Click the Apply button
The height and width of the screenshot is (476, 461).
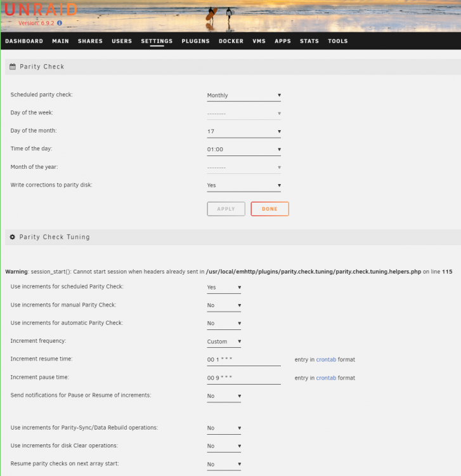226,209
